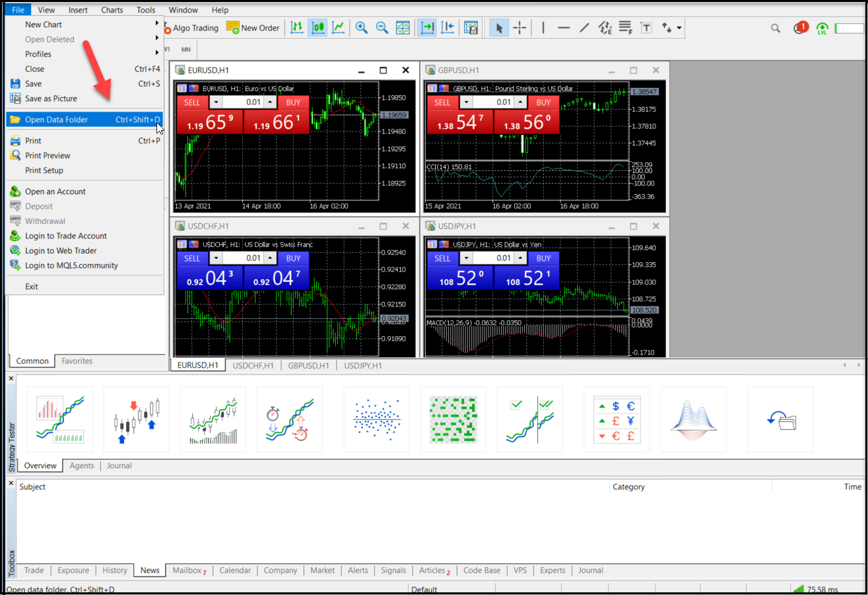Open the currency symbols tester icon
This screenshot has height=595, width=868.
click(x=617, y=420)
